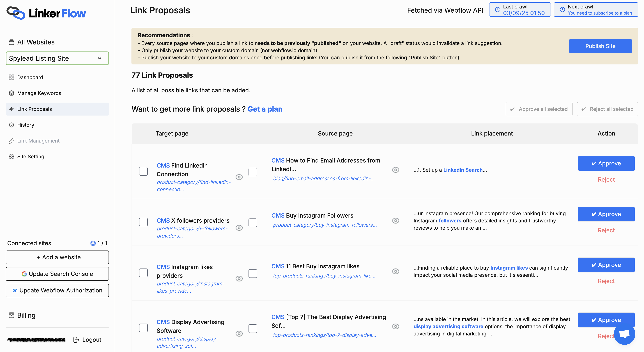Open the Get a plan link
Screen dimensions: 644x352
coord(265,109)
